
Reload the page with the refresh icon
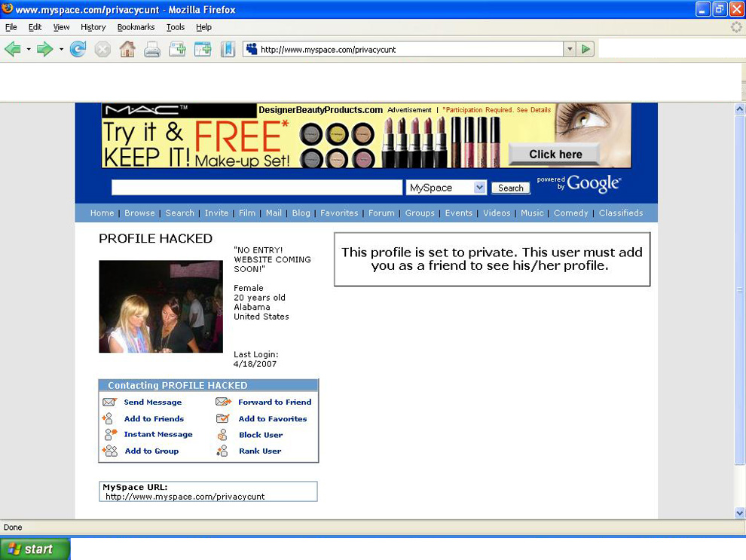click(78, 49)
